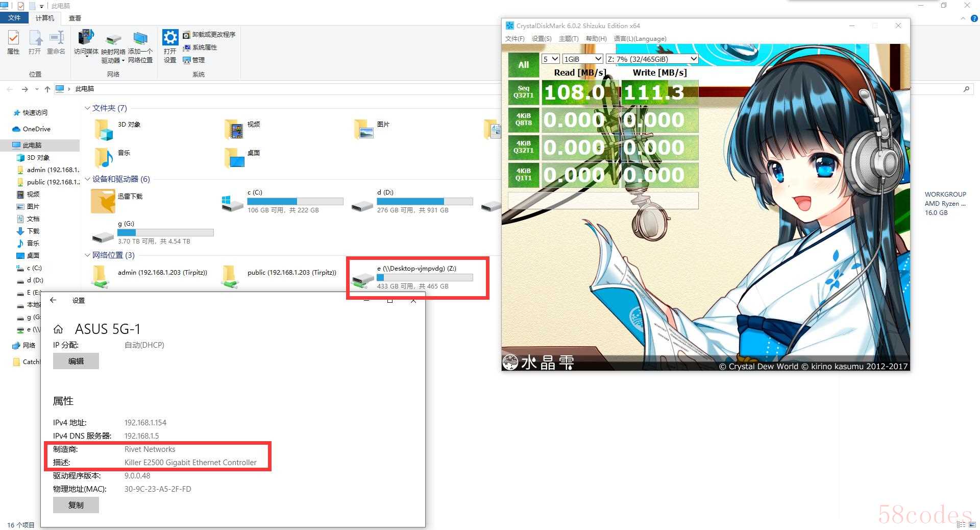980x530 pixels.
Task: Select the g (G:) drive in the drives list
Action: click(153, 232)
